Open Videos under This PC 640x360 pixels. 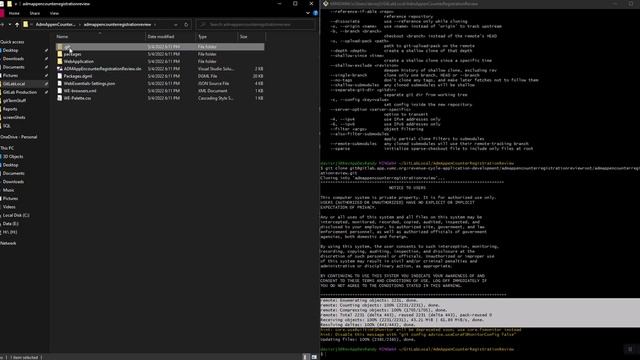pos(9,207)
